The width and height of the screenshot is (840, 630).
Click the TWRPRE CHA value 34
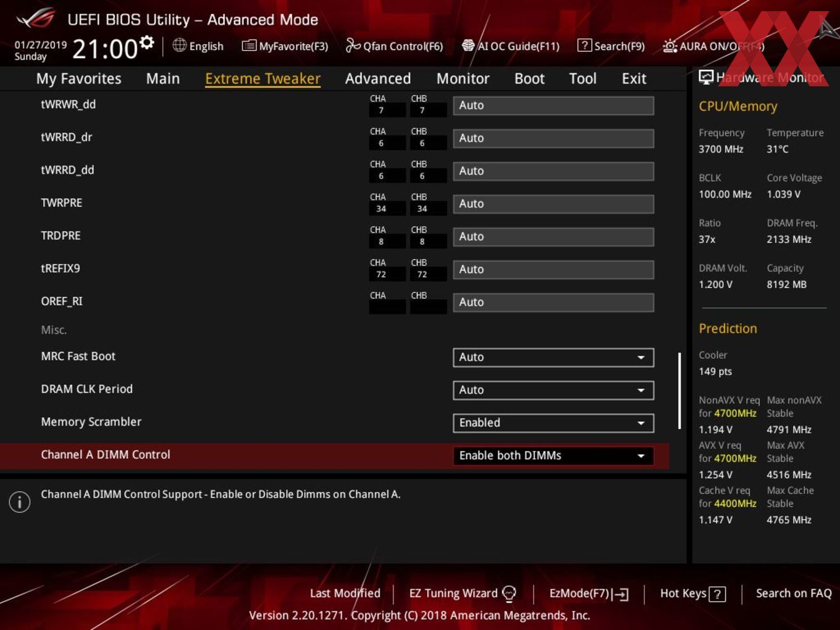[381, 209]
